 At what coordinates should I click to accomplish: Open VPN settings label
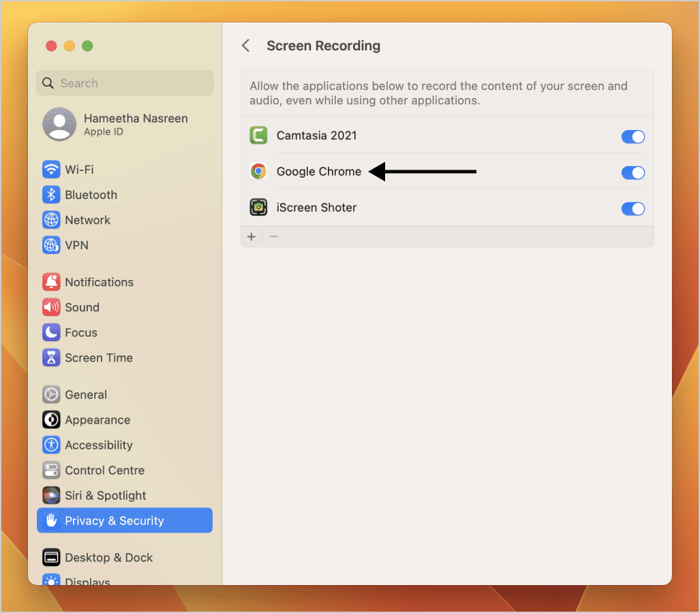pos(76,245)
